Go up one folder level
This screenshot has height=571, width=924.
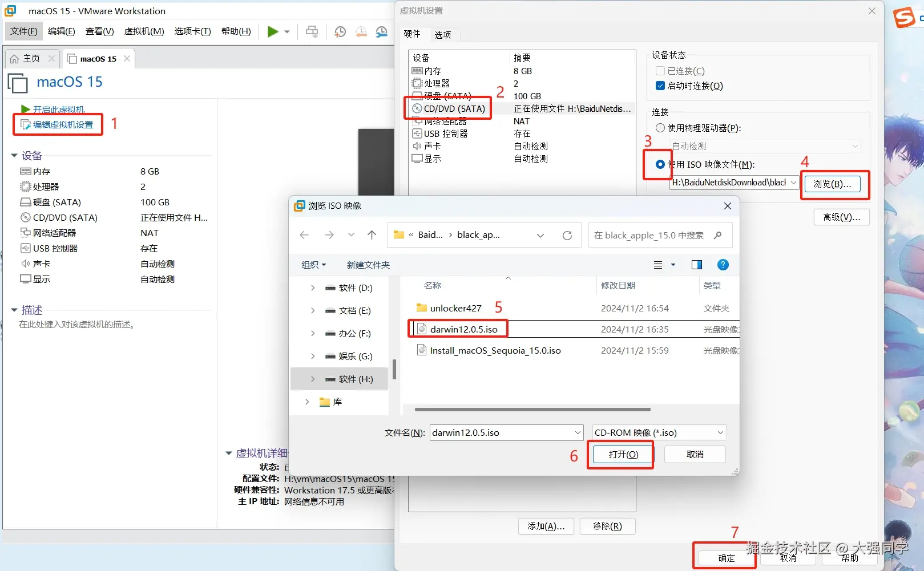click(372, 235)
